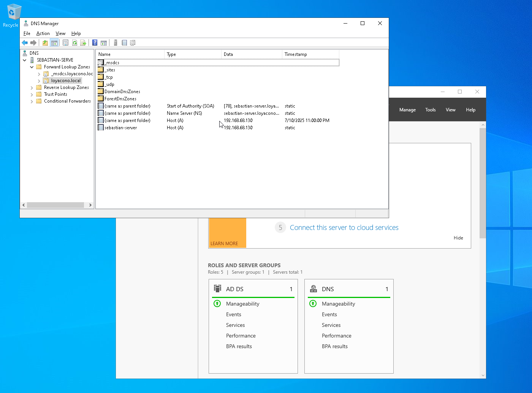The image size is (532, 393).
Task: Toggle the Show/Hide Action Pane icon
Action: (104, 43)
